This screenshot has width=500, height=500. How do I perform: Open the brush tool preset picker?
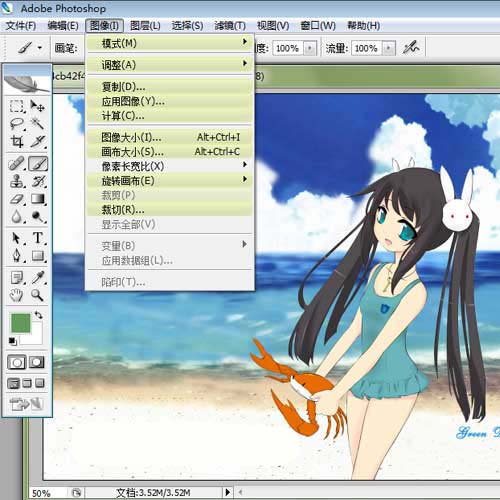(30, 48)
